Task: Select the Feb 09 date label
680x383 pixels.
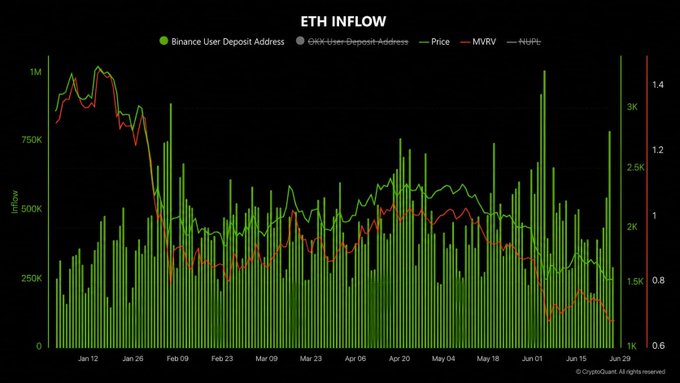Action: coord(177,359)
